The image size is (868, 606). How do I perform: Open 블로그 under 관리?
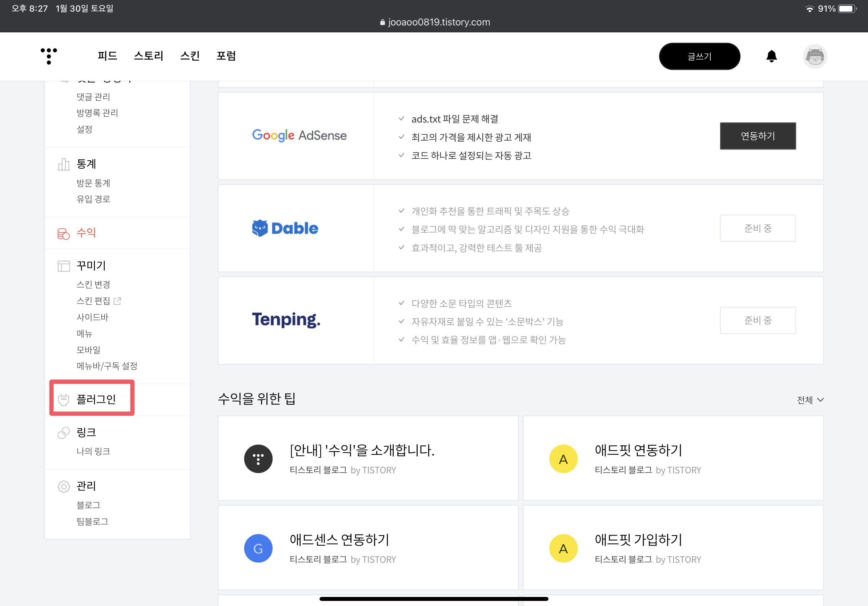(88, 505)
